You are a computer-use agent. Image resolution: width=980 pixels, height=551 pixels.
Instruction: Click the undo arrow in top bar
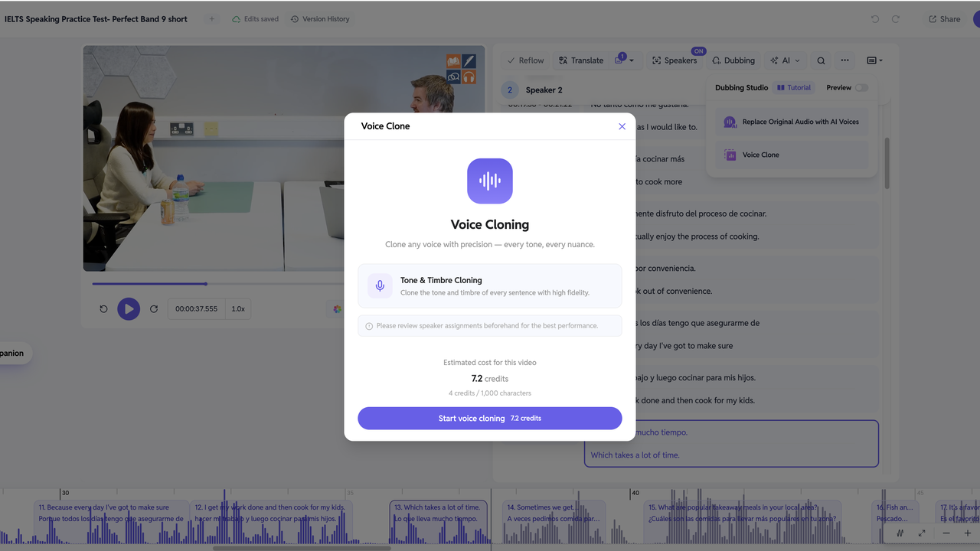point(875,19)
